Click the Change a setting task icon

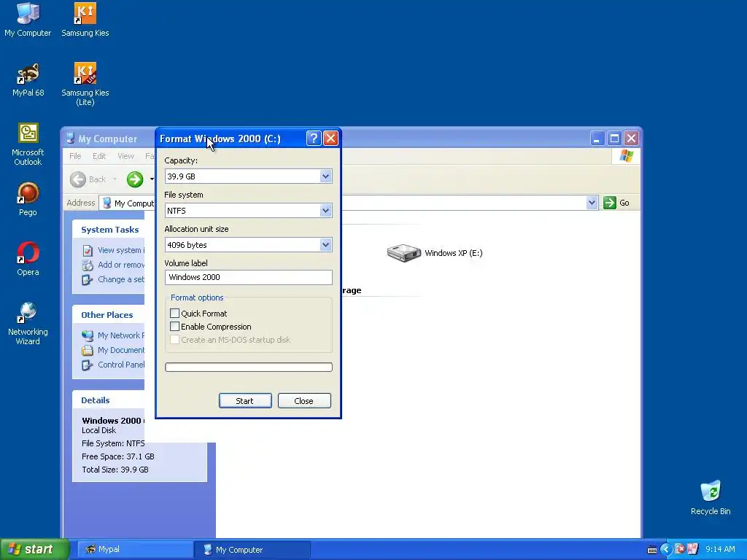88,279
